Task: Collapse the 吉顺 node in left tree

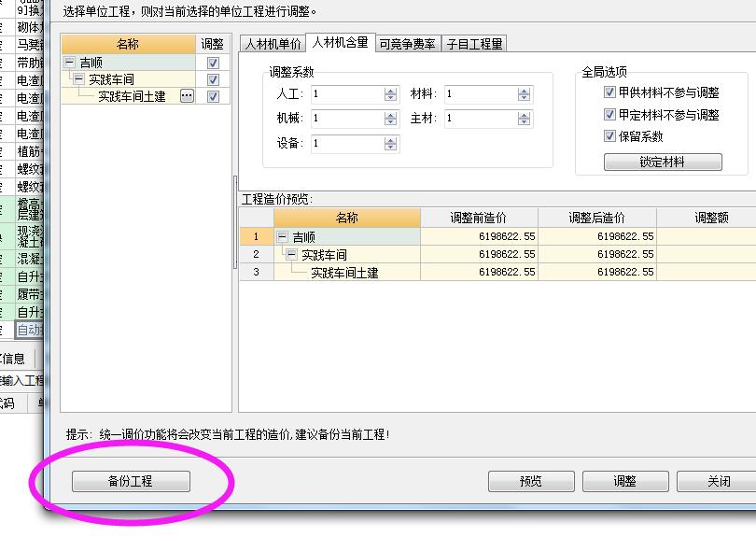Action: click(x=70, y=63)
